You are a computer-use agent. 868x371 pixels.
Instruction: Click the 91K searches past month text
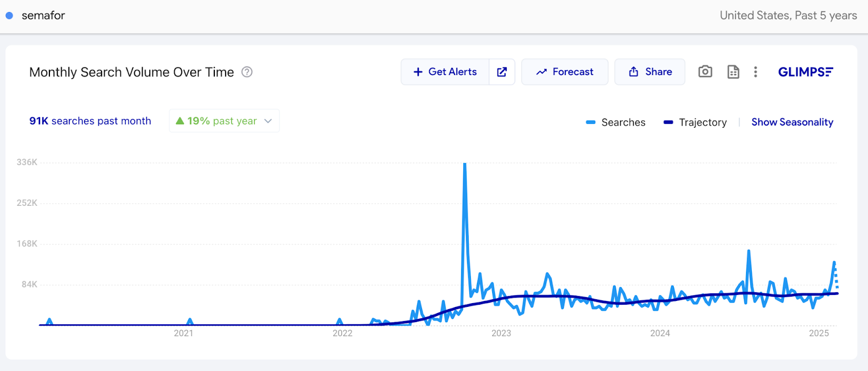90,121
